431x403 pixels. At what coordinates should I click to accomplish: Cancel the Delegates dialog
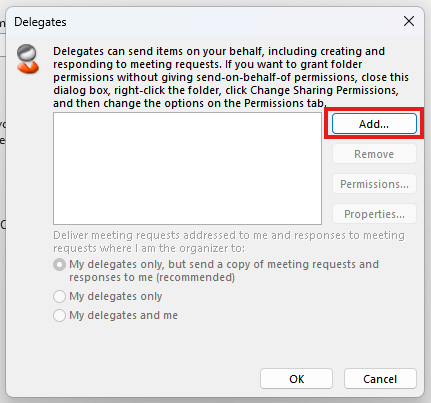pyautogui.click(x=380, y=379)
